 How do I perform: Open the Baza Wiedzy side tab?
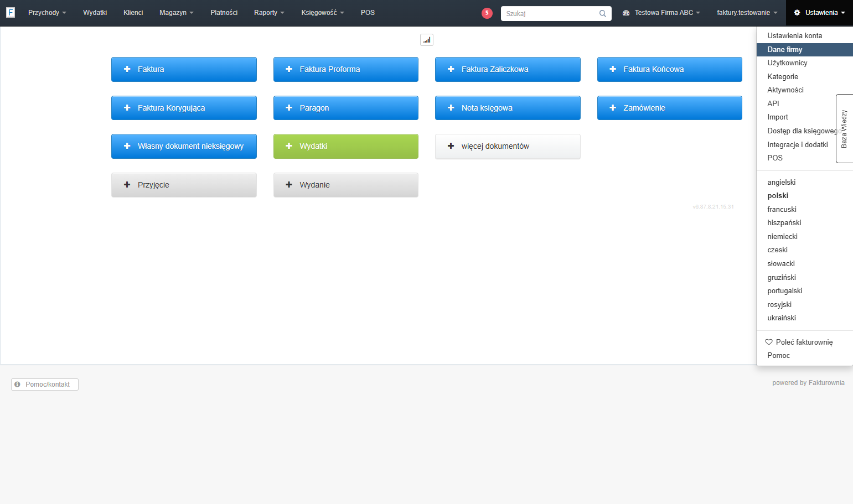click(844, 128)
